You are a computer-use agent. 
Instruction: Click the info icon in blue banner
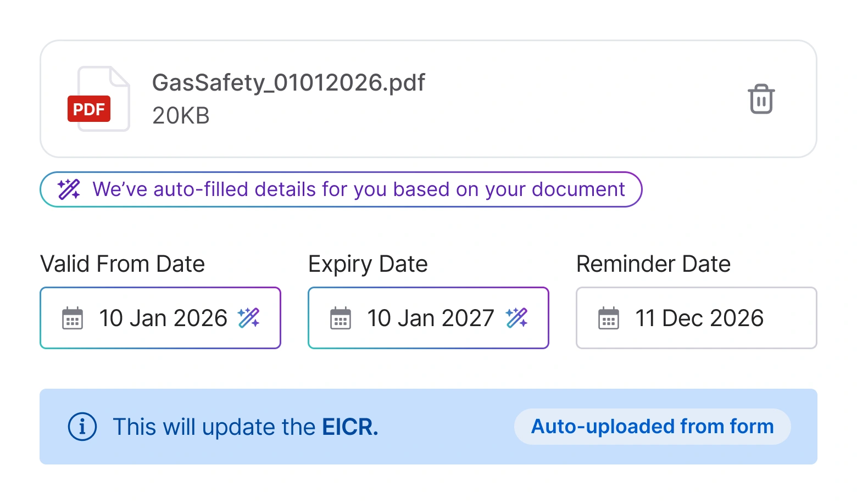[82, 427]
